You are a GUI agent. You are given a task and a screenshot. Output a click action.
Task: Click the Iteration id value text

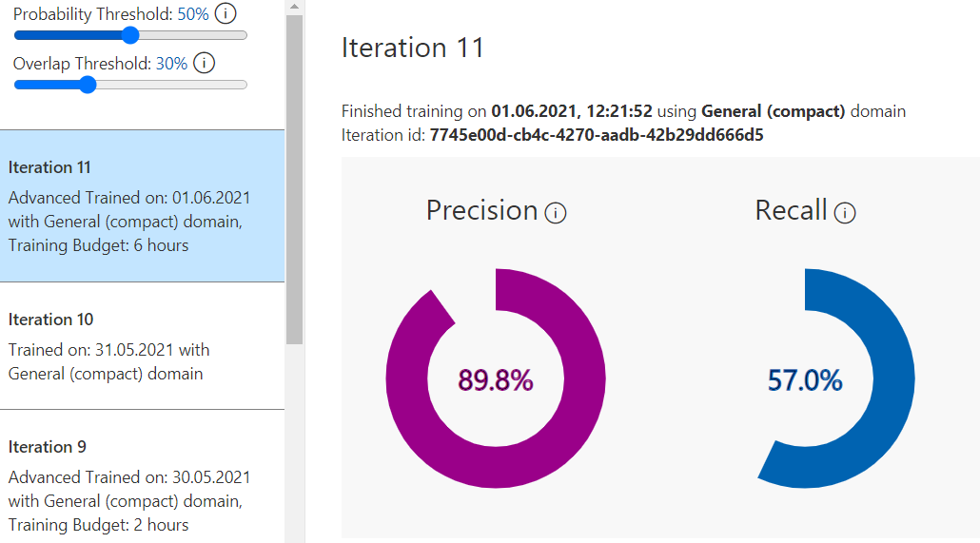coord(597,135)
